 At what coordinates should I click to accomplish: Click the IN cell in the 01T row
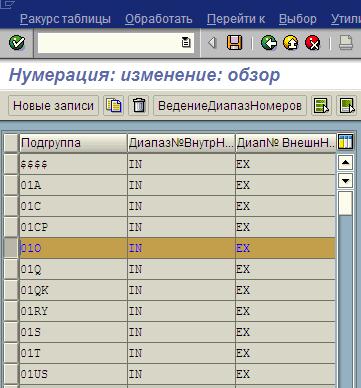click(181, 353)
